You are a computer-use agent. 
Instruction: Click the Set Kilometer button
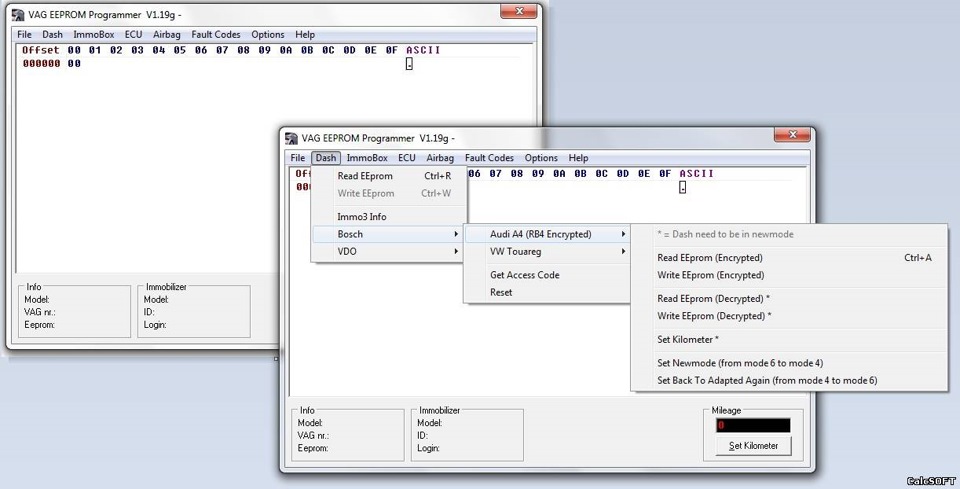click(x=753, y=446)
